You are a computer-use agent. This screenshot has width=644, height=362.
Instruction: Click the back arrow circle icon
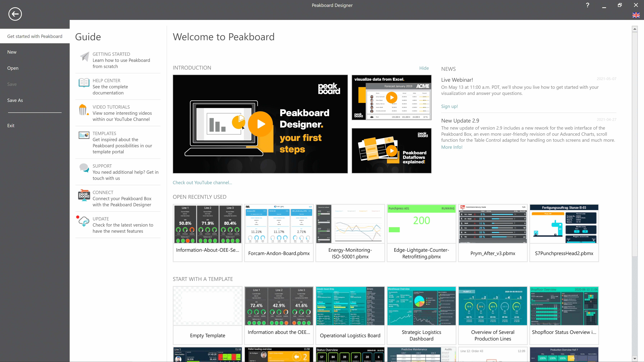pyautogui.click(x=15, y=14)
